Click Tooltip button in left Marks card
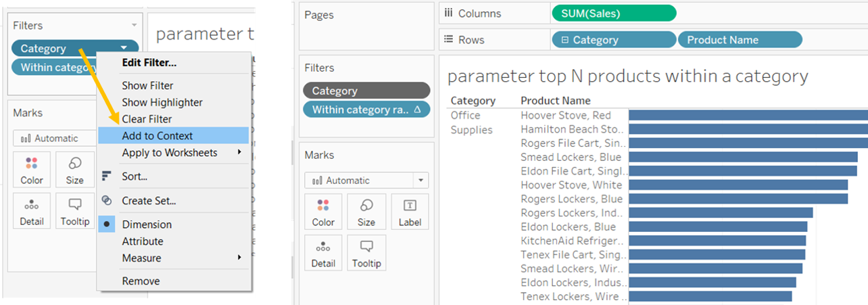The height and width of the screenshot is (305, 868). point(74,211)
